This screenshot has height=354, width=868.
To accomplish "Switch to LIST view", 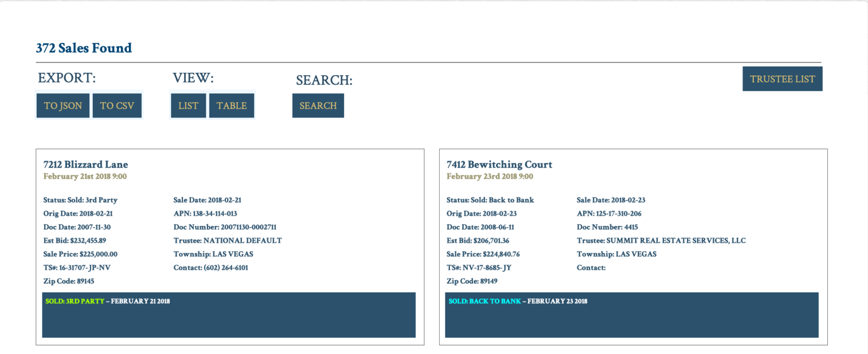I will point(188,105).
